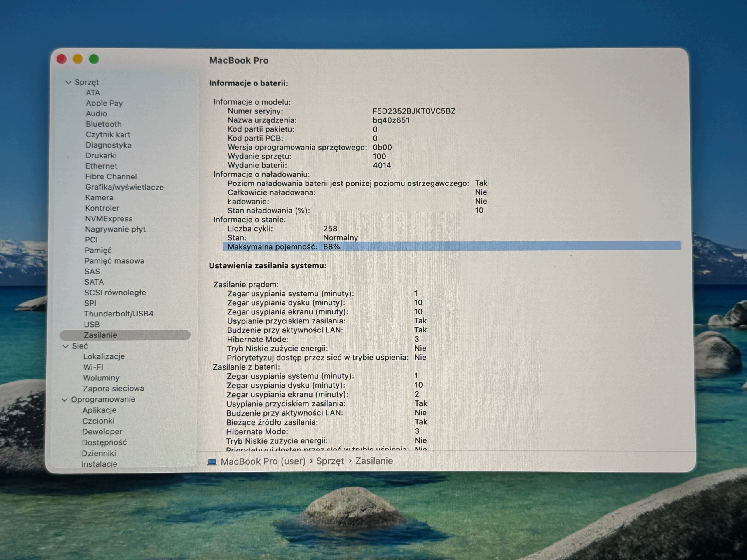Image resolution: width=747 pixels, height=560 pixels.
Task: Select Dostępność in the sidebar
Action: tap(104, 442)
